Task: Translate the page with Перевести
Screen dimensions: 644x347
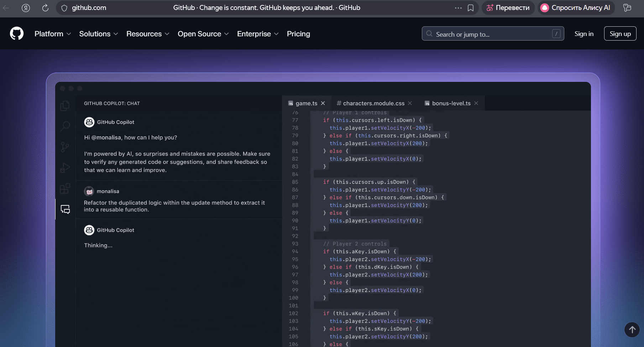Action: pyautogui.click(x=508, y=8)
